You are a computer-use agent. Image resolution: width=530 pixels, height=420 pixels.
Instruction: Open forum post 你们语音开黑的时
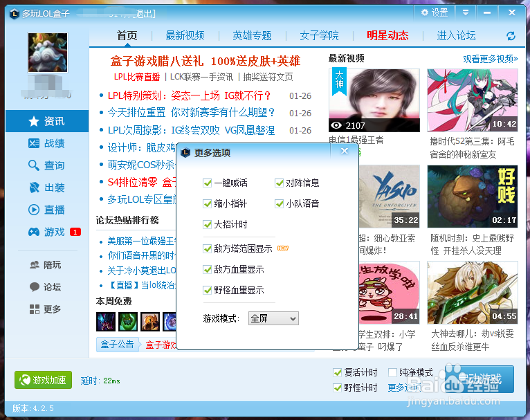pyautogui.click(x=142, y=255)
